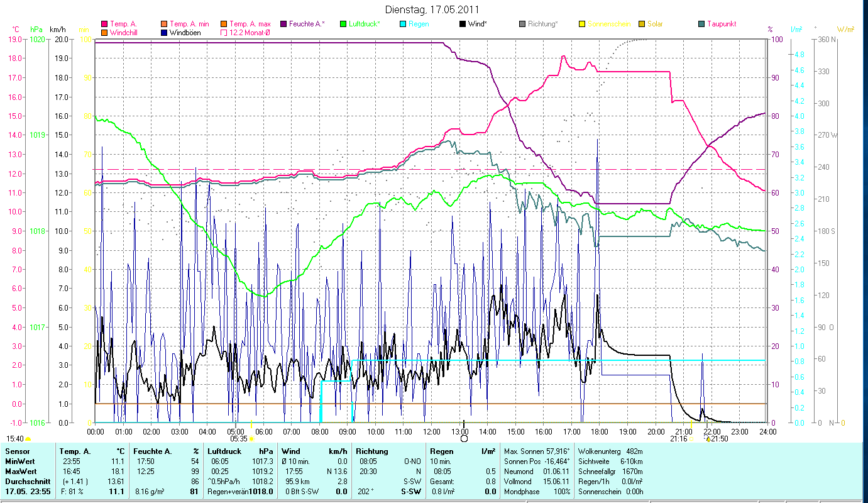This screenshot has width=868, height=503.
Task: Toggle the 12.2 Monat-Ø legend box
Action: click(223, 32)
